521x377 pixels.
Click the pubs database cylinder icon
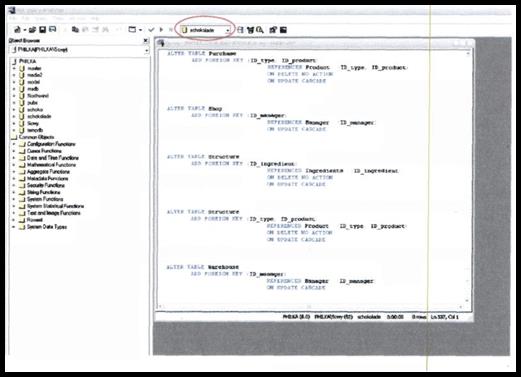tap(22, 103)
